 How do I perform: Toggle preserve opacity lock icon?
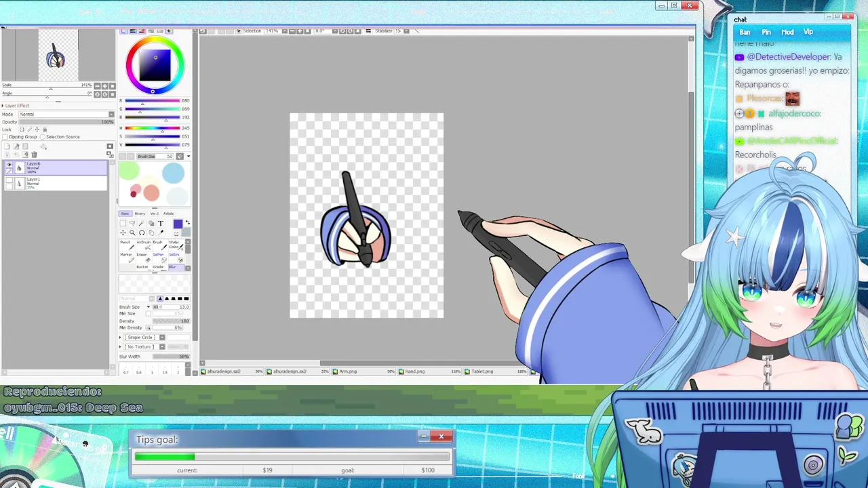click(22, 129)
